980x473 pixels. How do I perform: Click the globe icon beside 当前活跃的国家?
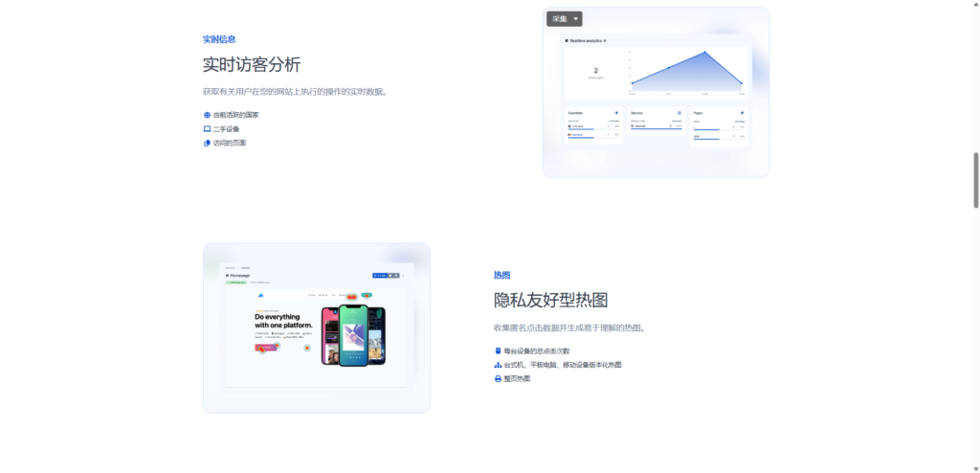tap(207, 115)
